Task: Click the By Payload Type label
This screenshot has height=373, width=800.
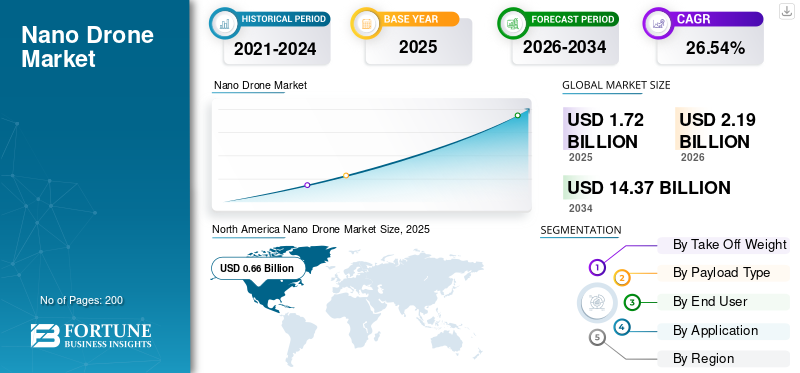Action: pos(721,272)
